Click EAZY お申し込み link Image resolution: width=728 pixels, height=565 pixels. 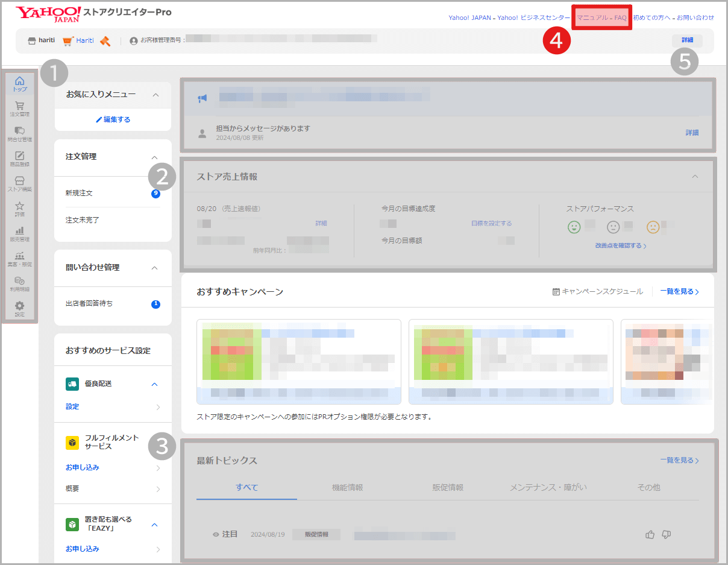[82, 549]
